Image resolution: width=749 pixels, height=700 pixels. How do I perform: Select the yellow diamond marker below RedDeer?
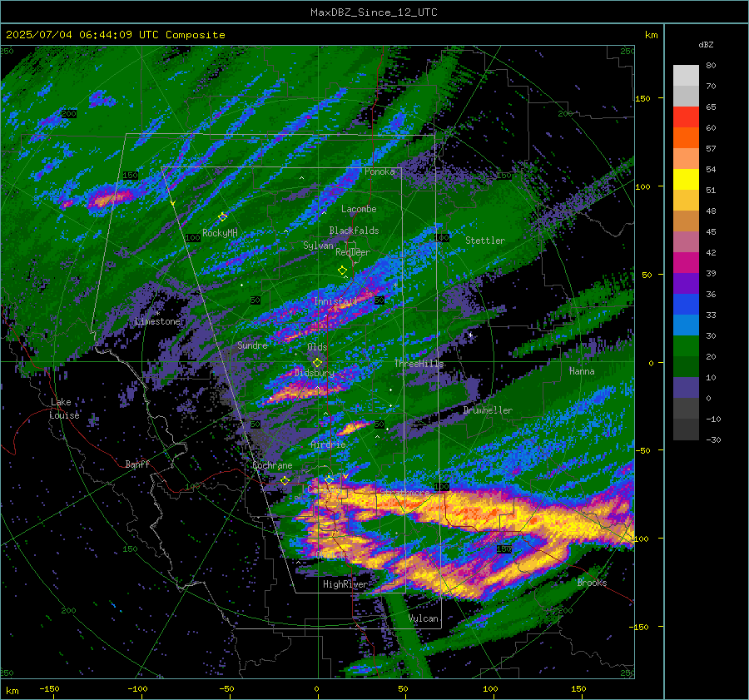[343, 271]
